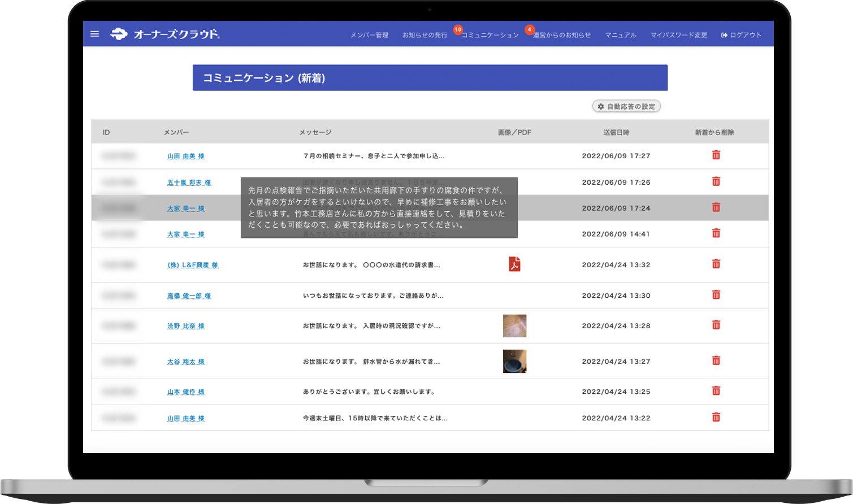Remove 高橋 健一郎's message with trash icon
Image resolution: width=853 pixels, height=504 pixels.
716,294
